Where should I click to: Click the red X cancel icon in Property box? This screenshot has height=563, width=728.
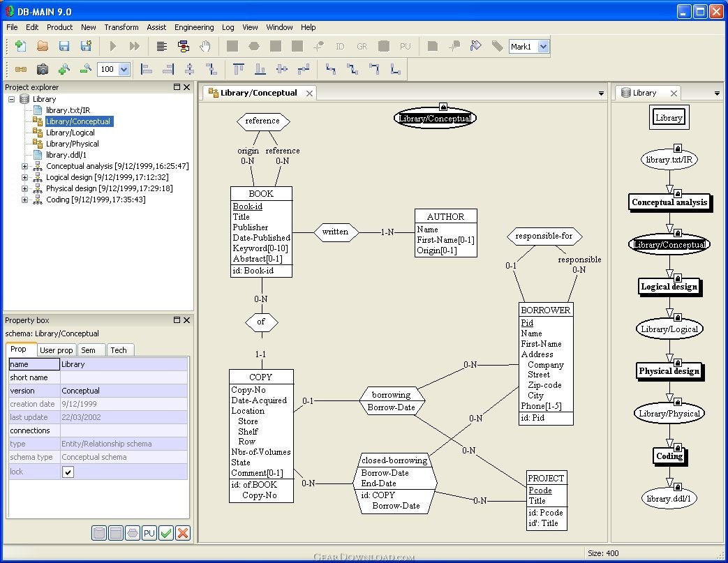point(183,533)
